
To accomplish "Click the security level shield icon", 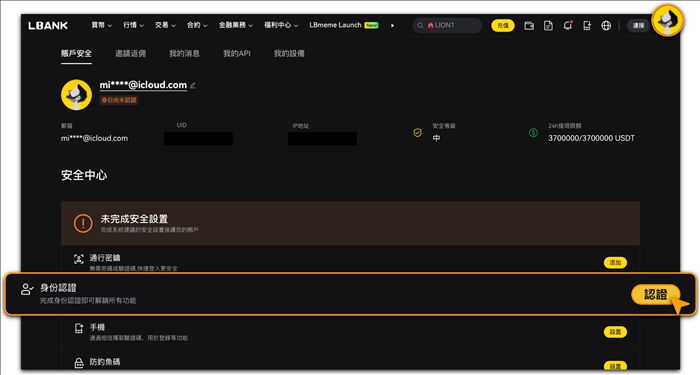I will (x=417, y=133).
